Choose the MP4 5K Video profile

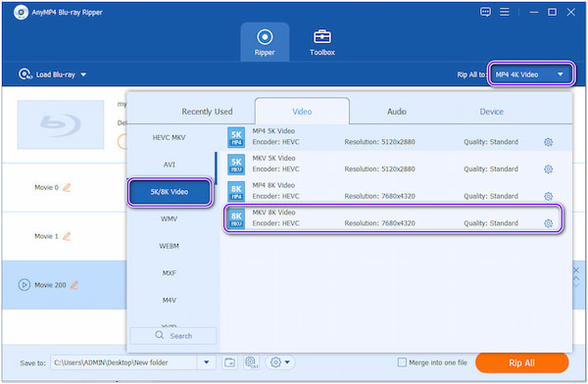(x=397, y=137)
